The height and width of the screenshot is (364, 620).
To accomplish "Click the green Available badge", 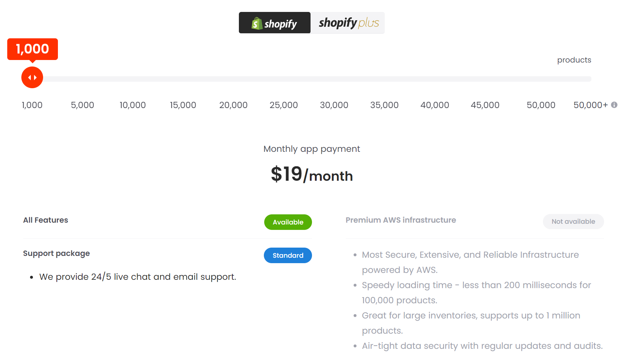I will [x=288, y=222].
